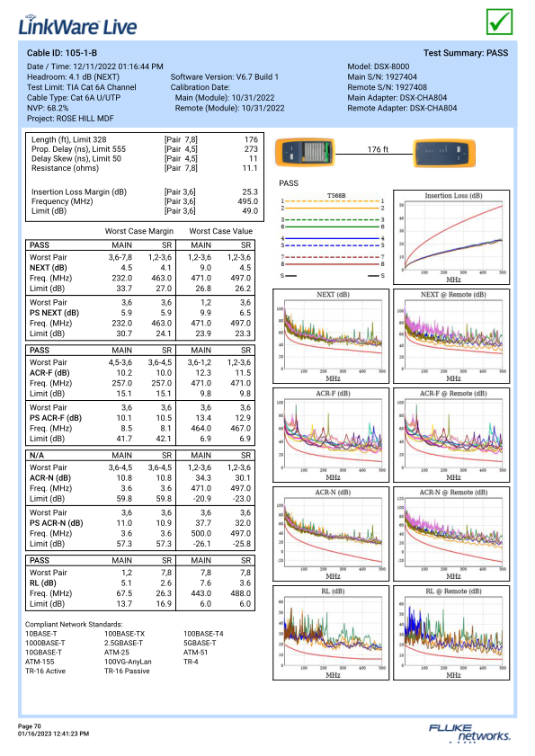Open the RL @ Remote (dB) graph
The height and width of the screenshot is (756, 535).
pyautogui.click(x=451, y=633)
